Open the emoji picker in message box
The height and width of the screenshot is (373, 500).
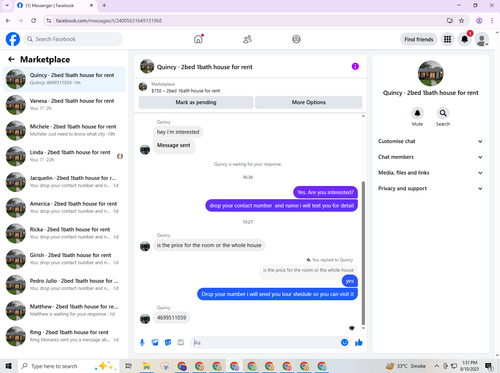pyautogui.click(x=344, y=342)
